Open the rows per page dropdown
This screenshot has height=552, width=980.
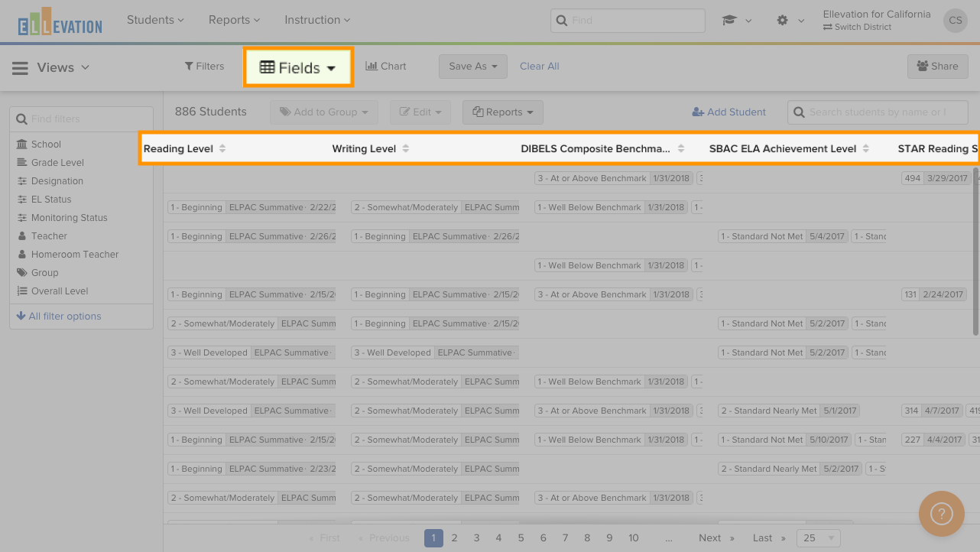point(819,538)
